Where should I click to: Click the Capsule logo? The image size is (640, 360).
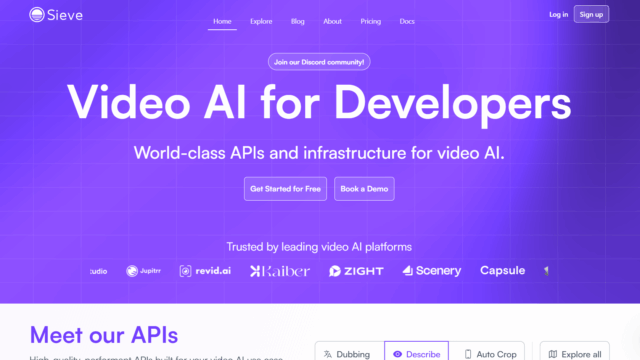(502, 270)
